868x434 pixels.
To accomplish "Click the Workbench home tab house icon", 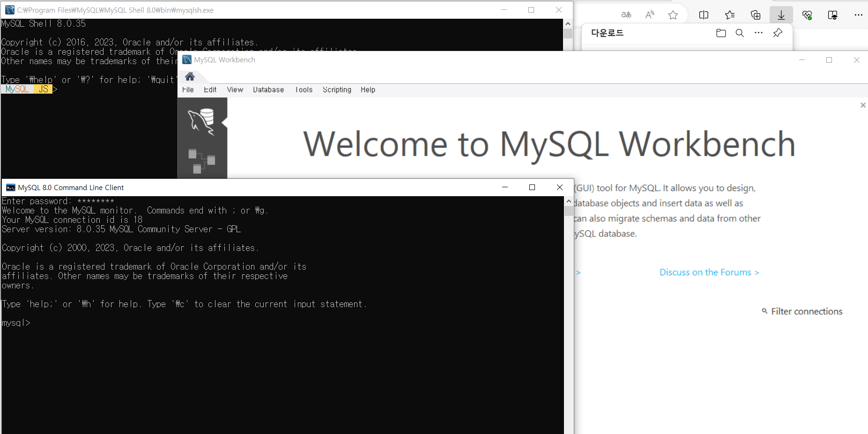I will (x=190, y=76).
